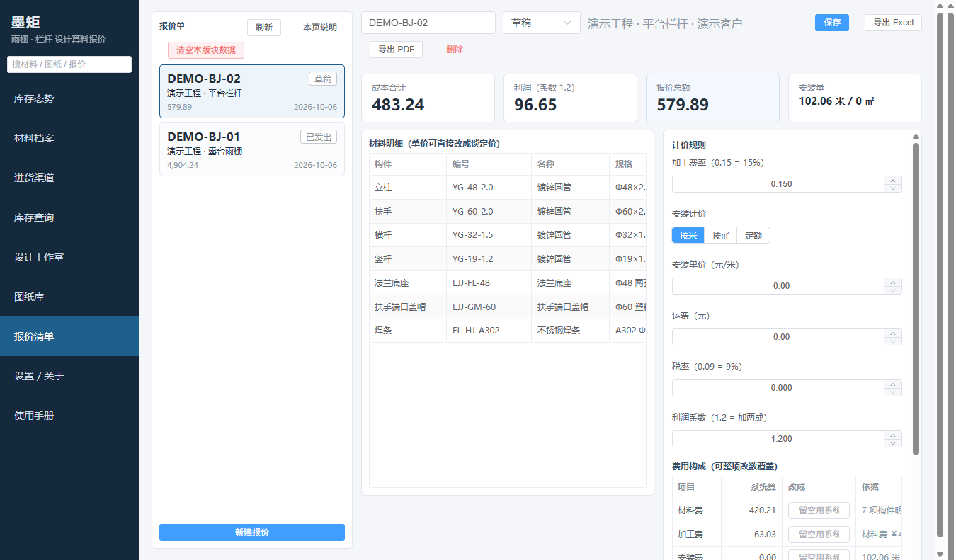The width and height of the screenshot is (956, 560).
Task: Click 清空本版块数据 button
Action: (x=206, y=50)
